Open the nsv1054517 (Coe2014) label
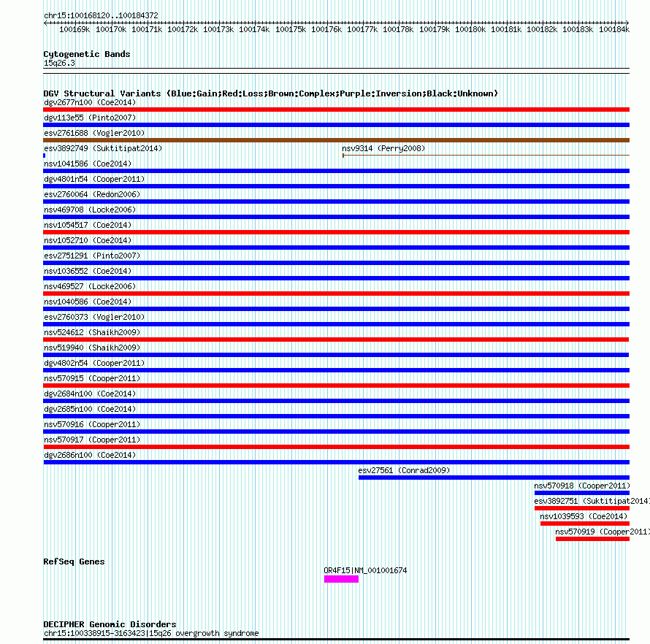 point(88,225)
